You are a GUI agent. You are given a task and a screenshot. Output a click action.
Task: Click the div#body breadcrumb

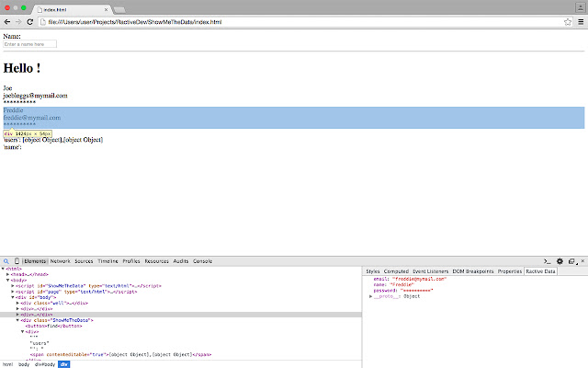coord(45,364)
